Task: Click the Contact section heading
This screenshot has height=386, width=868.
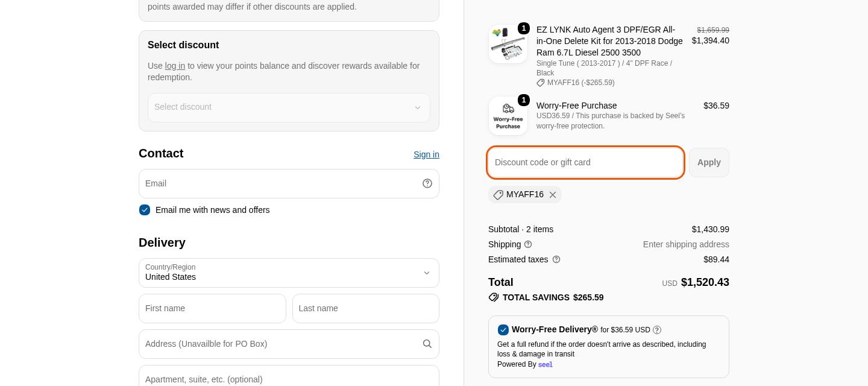Action: point(161,153)
